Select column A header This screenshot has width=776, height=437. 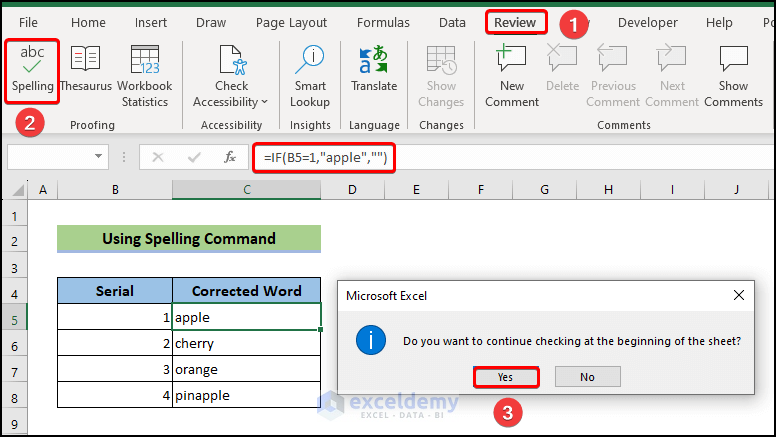(43, 190)
